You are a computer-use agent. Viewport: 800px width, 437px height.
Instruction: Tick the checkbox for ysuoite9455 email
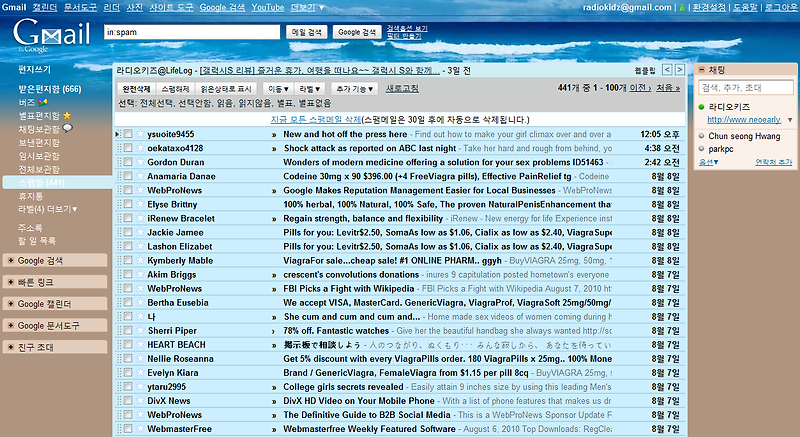coord(128,134)
